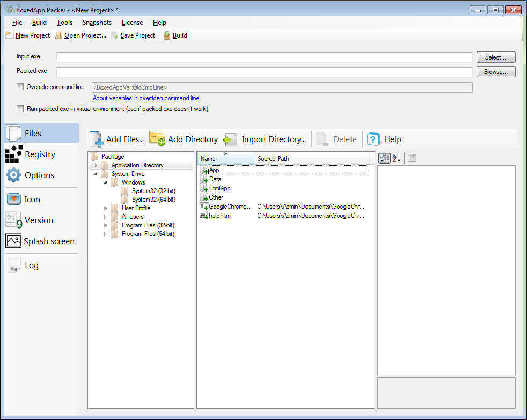Enable Run packed exe in virtual environment
Viewport: 527px width, 420px height.
tap(20, 109)
